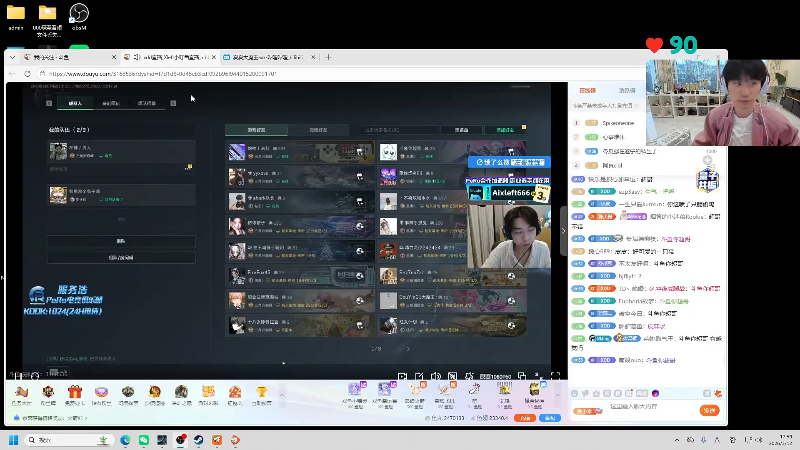Viewport: 800px width, 450px height.
Task: Switch to the first browser tab
Action: coord(69,57)
